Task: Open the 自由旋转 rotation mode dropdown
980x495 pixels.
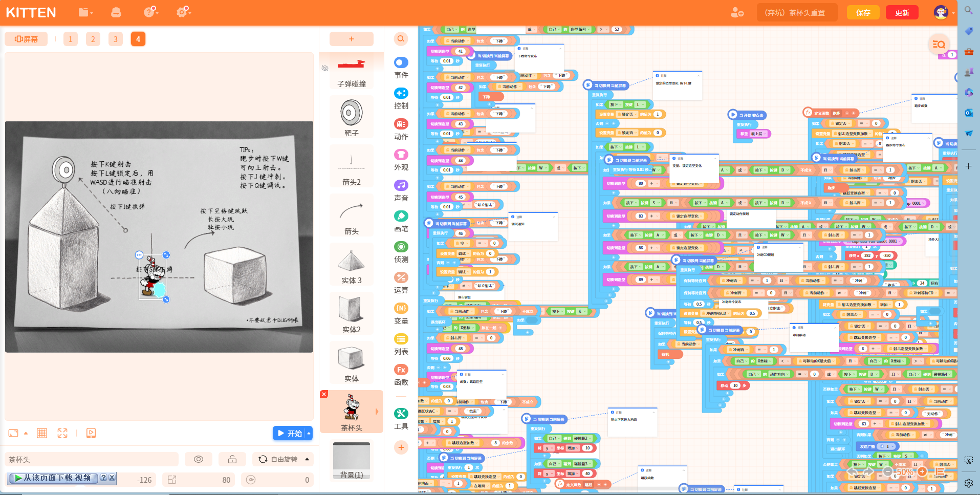Action: click(283, 459)
